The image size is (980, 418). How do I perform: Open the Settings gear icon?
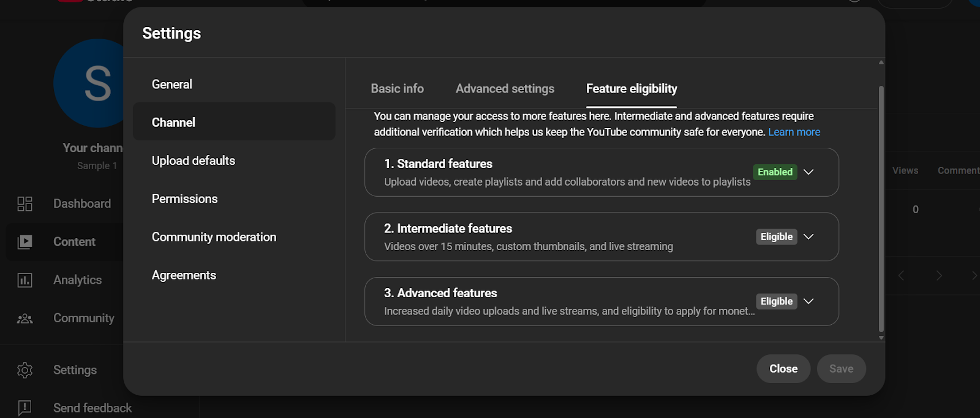24,370
